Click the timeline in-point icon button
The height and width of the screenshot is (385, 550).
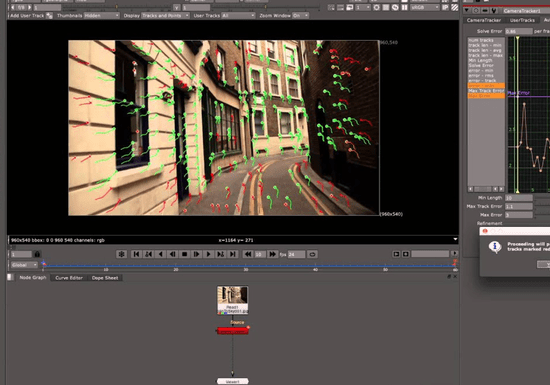pyautogui.click(x=396, y=254)
